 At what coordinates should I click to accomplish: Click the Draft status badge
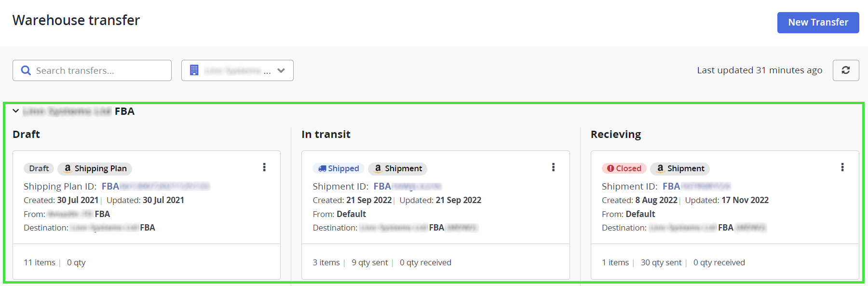coord(39,168)
